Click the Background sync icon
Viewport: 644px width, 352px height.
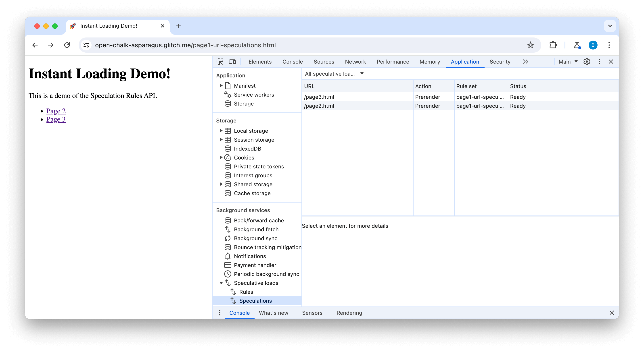228,238
